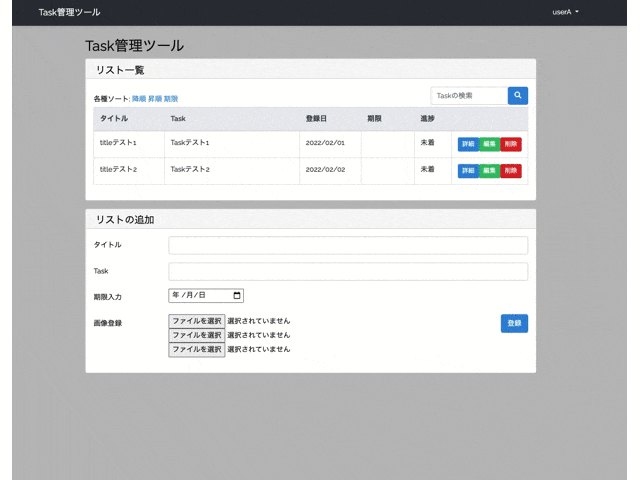This screenshot has height=480, width=640.
Task: Click the date 2022/02/01 cell
Action: 330,144
